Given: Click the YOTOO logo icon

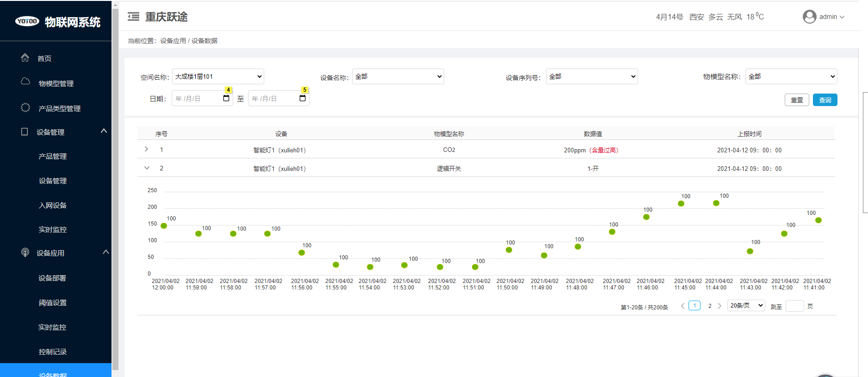Looking at the screenshot, I should click(27, 21).
